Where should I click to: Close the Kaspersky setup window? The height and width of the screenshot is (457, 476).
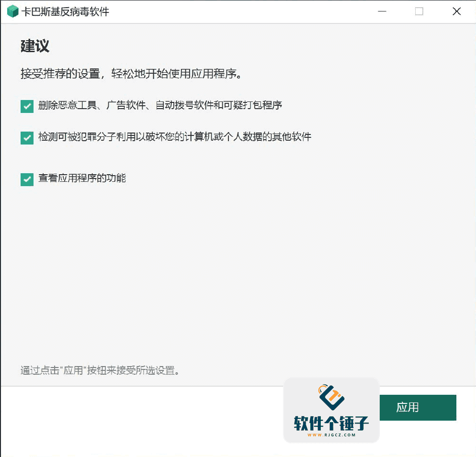click(x=456, y=11)
